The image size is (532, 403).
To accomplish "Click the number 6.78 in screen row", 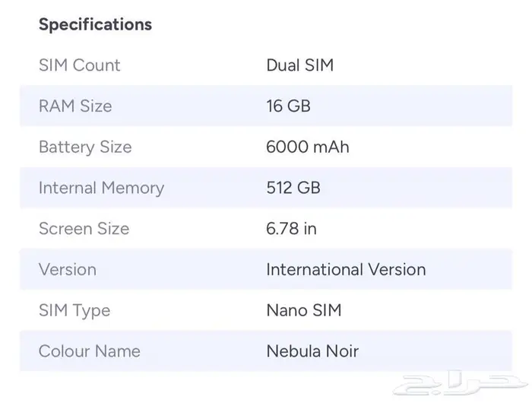I will tap(282, 229).
